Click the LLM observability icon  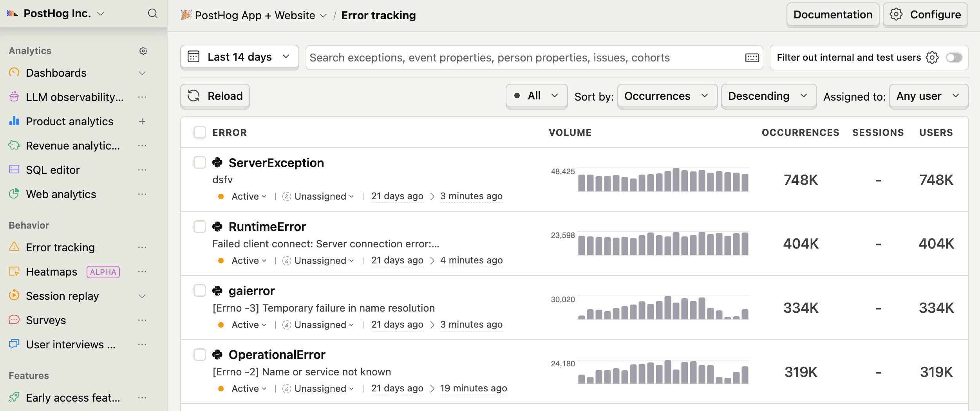click(x=14, y=97)
